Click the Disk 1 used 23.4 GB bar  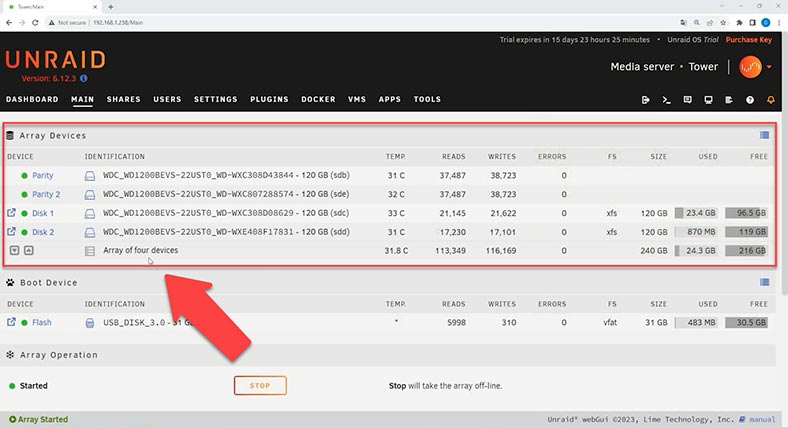point(696,213)
